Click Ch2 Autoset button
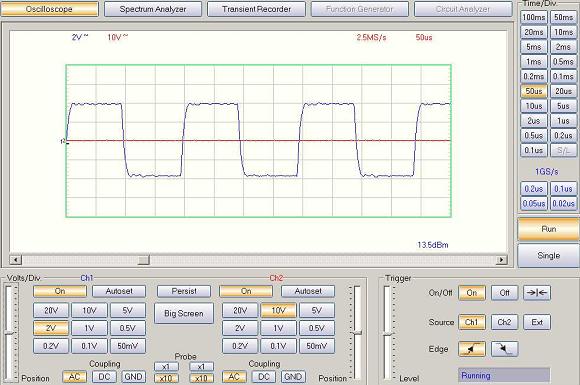The height and width of the screenshot is (385, 580). [308, 291]
